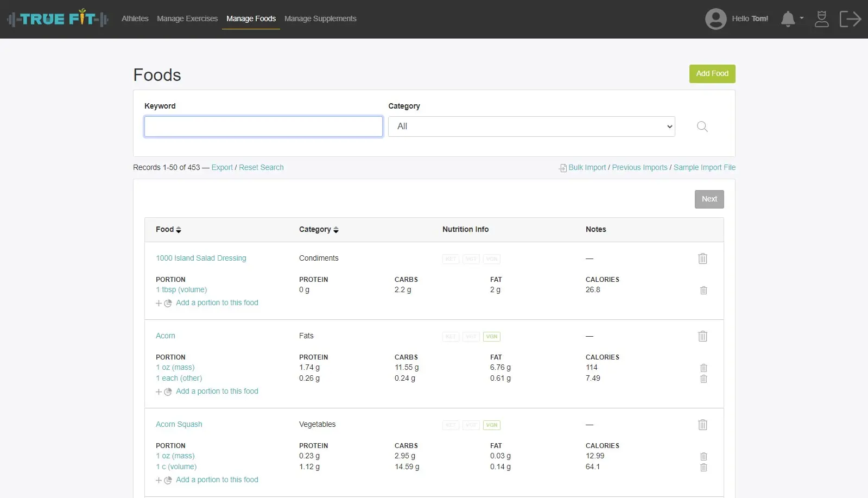This screenshot has height=498, width=868.
Task: Click Bulk Import file icon
Action: 563,168
